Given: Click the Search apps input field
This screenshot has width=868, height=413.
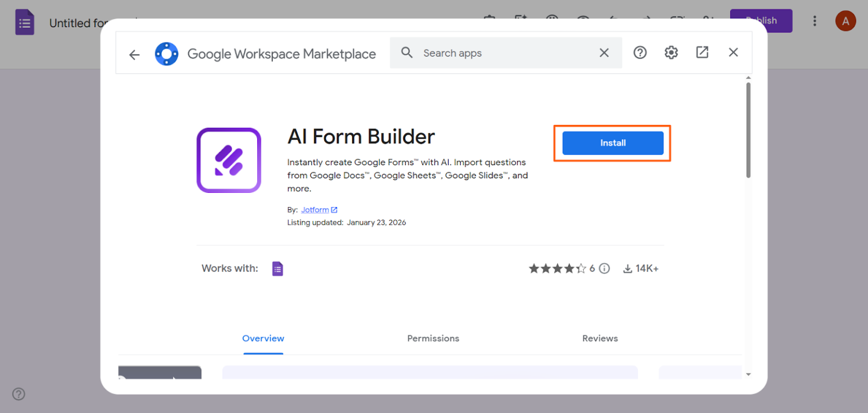Looking at the screenshot, I should pyautogui.click(x=506, y=53).
